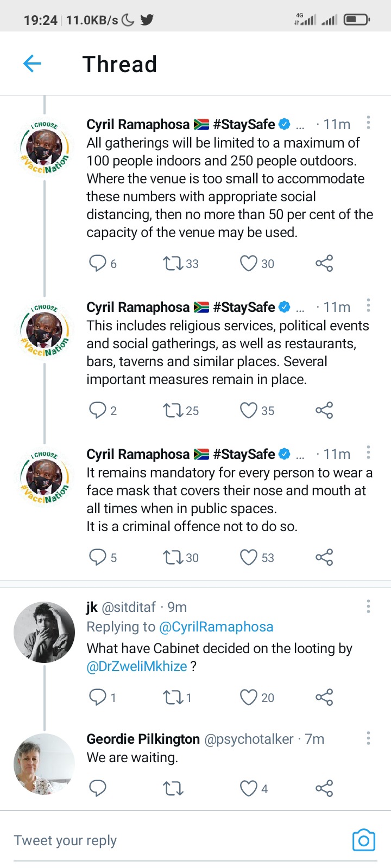Open Geordie Pilkington's avatar
This screenshot has height=868, width=391.
44,764
